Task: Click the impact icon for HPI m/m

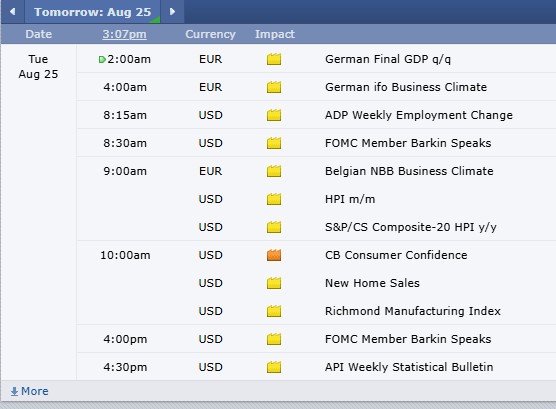Action: [x=274, y=199]
